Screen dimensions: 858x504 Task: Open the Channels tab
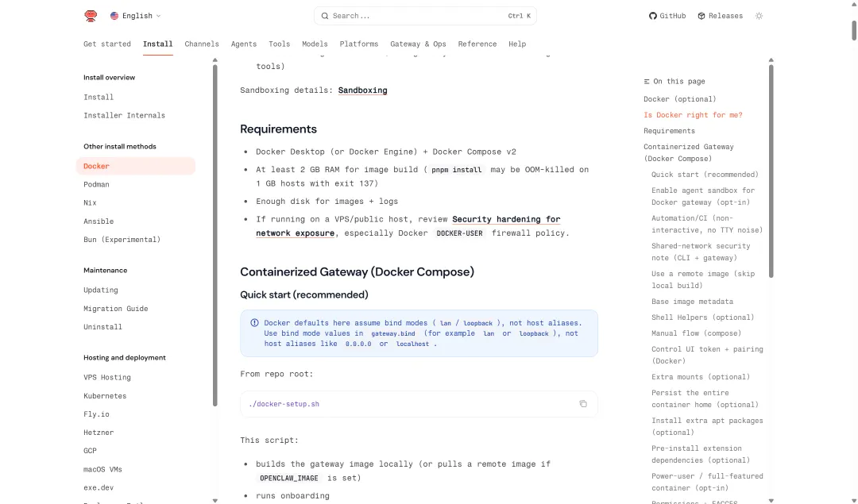pos(201,44)
